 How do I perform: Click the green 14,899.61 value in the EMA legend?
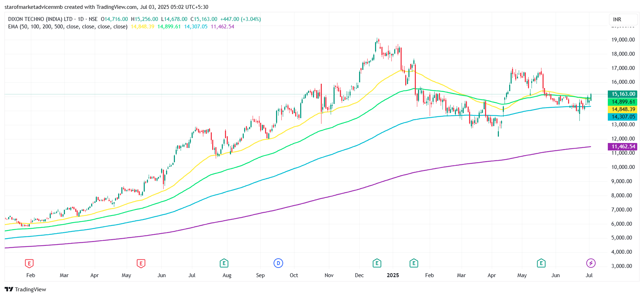pyautogui.click(x=169, y=27)
